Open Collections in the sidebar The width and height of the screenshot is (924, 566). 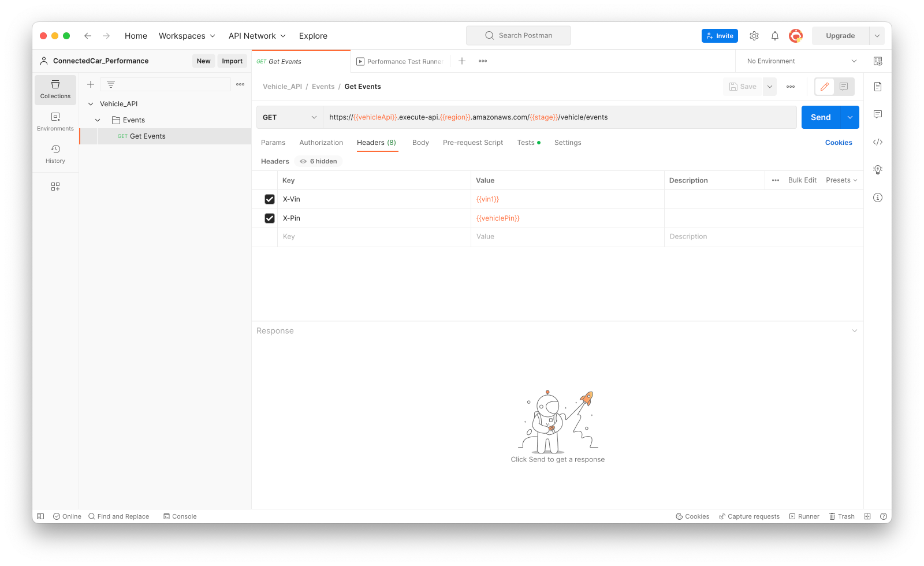coord(55,90)
